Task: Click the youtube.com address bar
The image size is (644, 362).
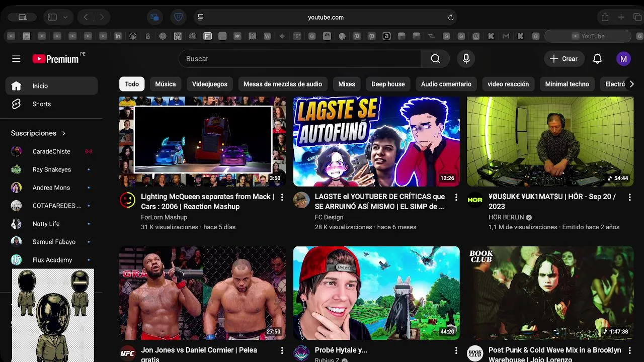Action: coord(326,17)
